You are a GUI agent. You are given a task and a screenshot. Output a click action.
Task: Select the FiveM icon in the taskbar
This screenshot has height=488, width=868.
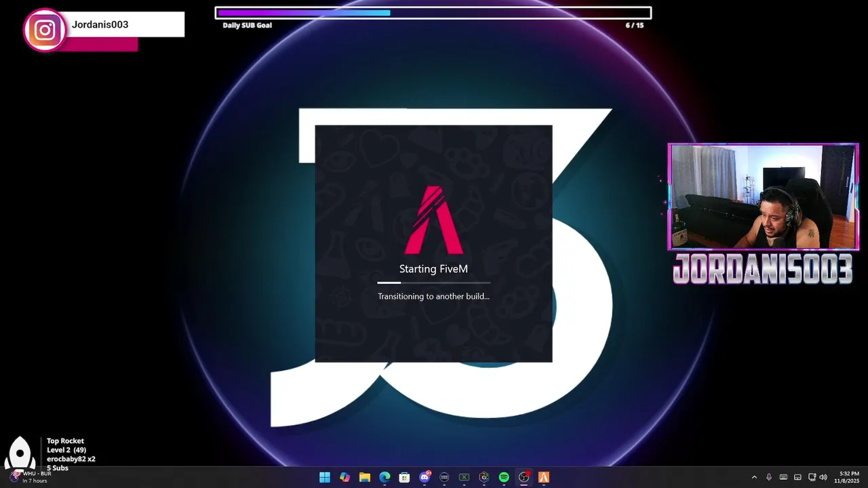point(544,477)
